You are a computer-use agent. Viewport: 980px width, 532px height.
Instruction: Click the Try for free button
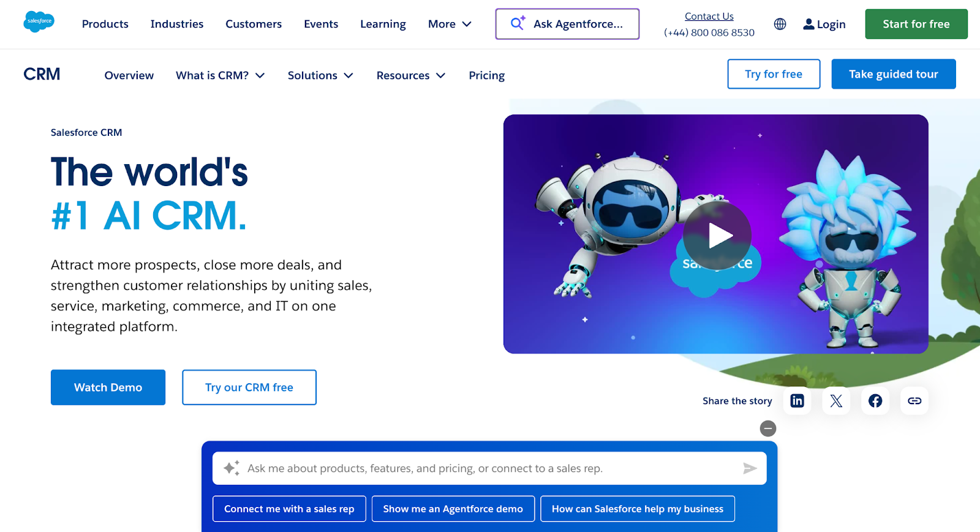click(774, 74)
